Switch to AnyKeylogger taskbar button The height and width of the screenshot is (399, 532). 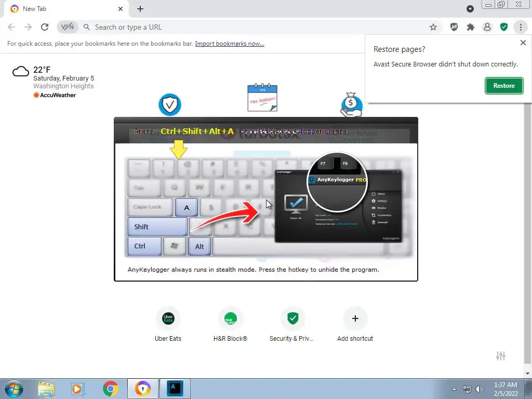175,389
